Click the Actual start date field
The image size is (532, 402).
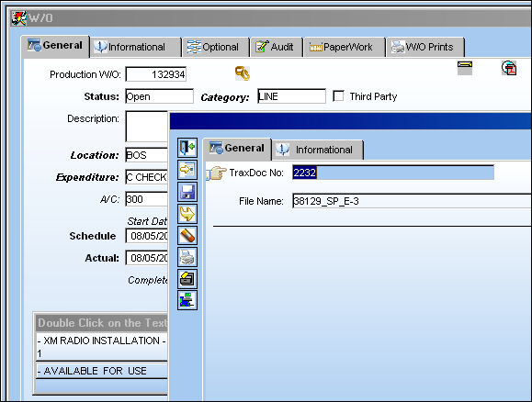147,258
